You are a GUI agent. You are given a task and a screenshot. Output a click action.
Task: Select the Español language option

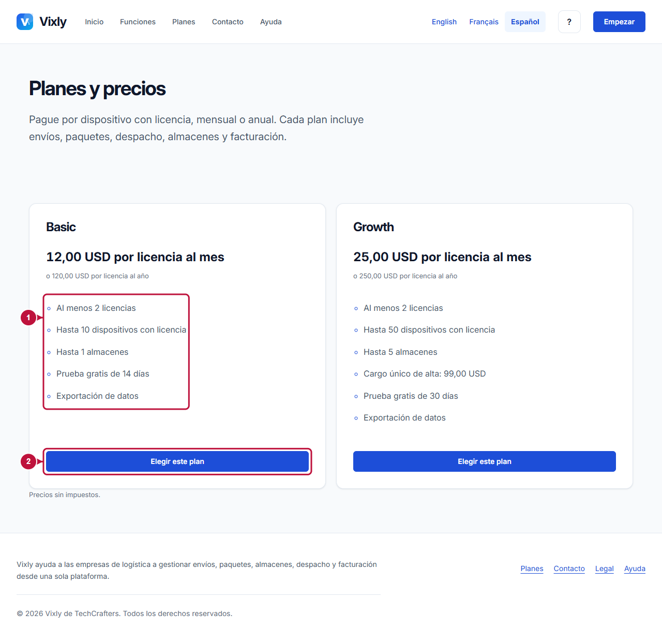pos(525,22)
